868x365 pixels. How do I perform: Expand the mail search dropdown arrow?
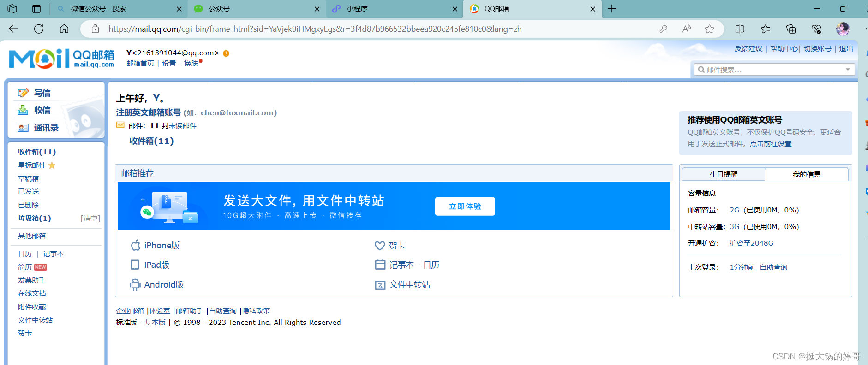848,70
